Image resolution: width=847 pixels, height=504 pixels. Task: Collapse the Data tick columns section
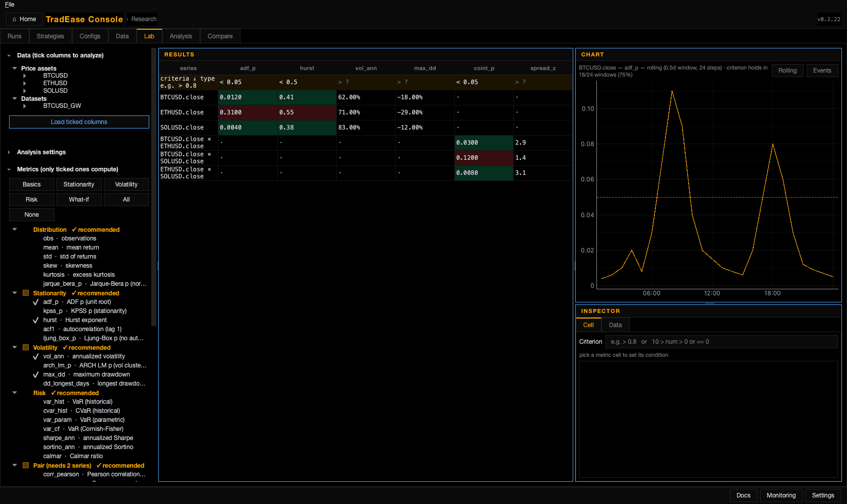(9, 55)
